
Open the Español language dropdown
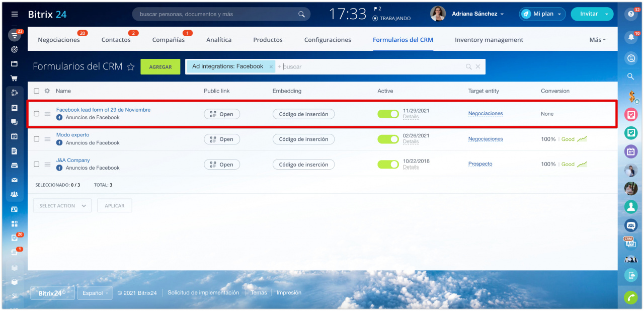click(x=95, y=293)
